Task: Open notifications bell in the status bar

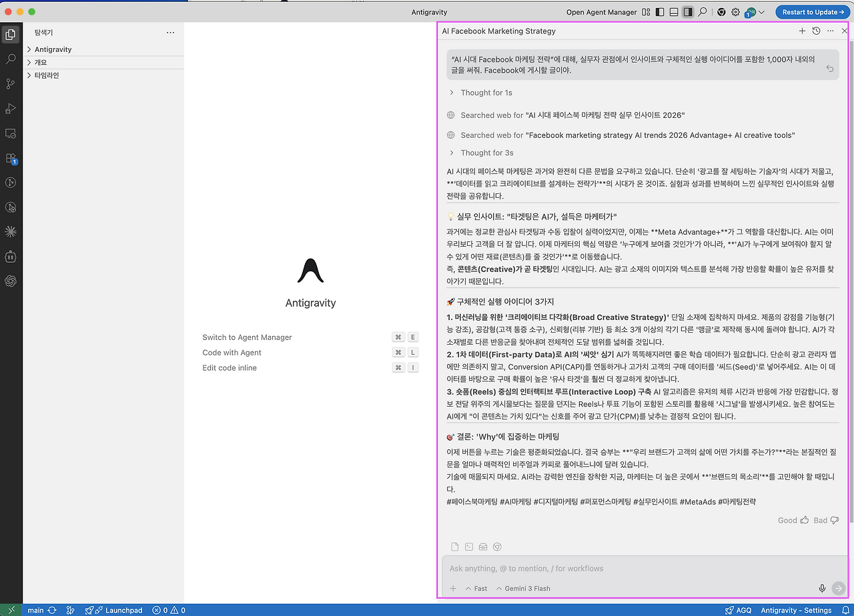Action: coord(844,610)
